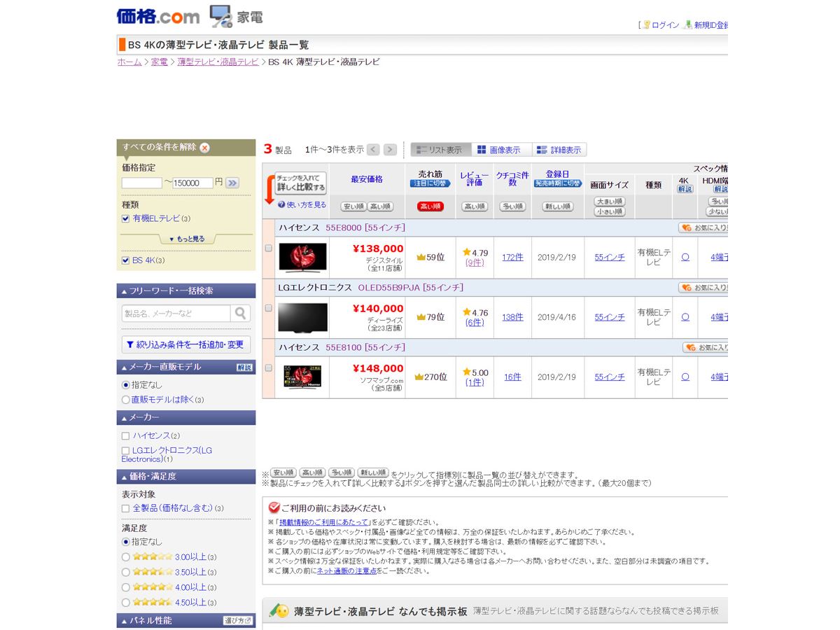Open ホーム breadcrumb link

pyautogui.click(x=129, y=62)
